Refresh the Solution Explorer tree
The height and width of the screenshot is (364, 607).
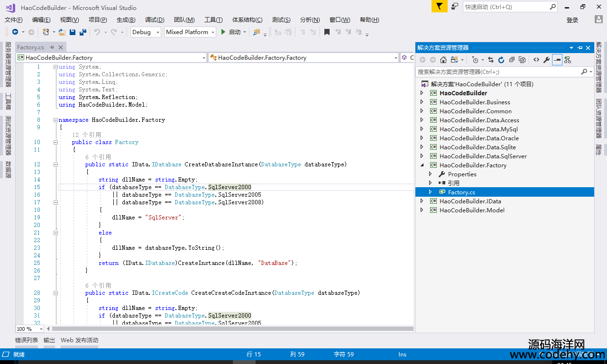pos(501,60)
